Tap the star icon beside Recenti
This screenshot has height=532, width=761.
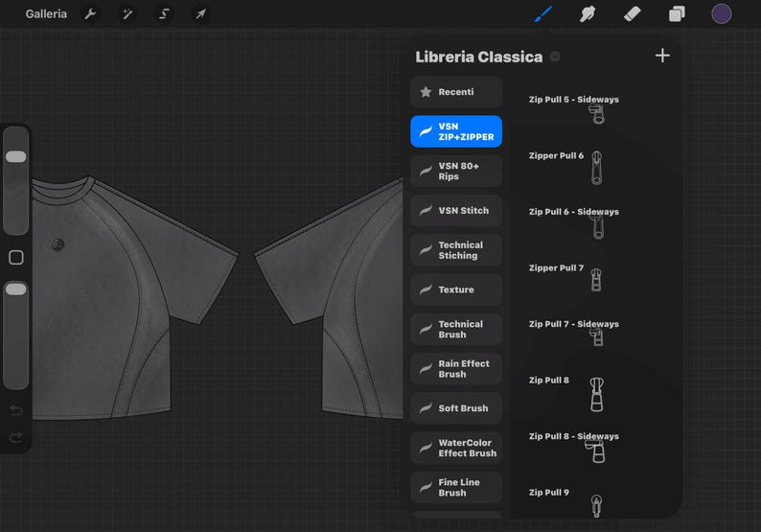pos(426,92)
